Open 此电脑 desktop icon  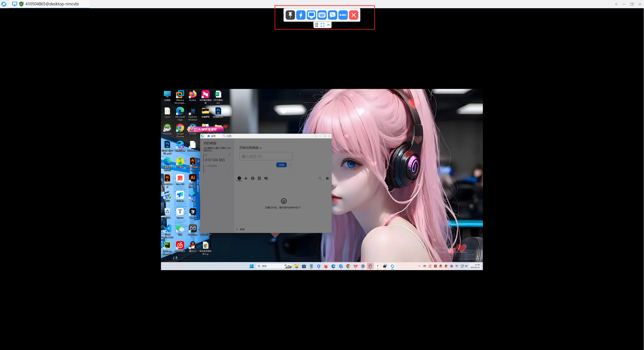[x=167, y=96]
